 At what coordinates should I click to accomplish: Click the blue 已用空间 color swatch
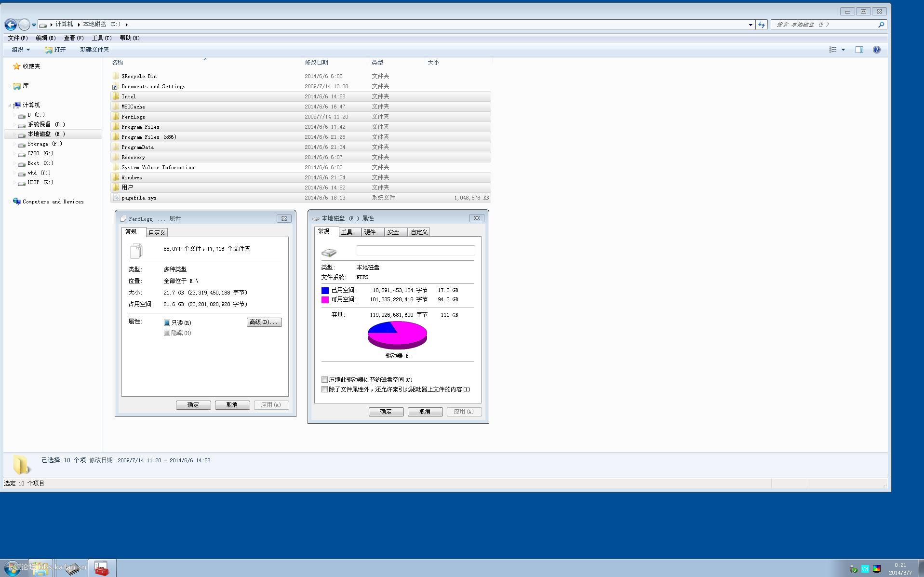click(x=325, y=291)
